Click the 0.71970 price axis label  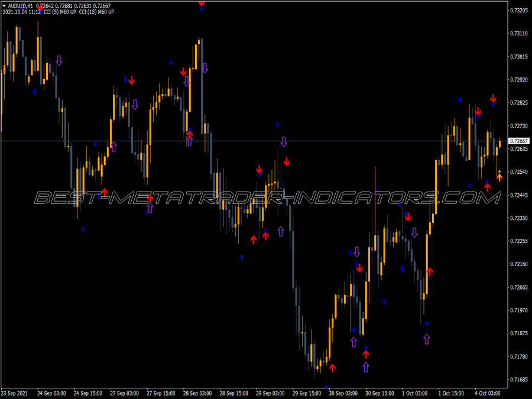[x=519, y=310]
